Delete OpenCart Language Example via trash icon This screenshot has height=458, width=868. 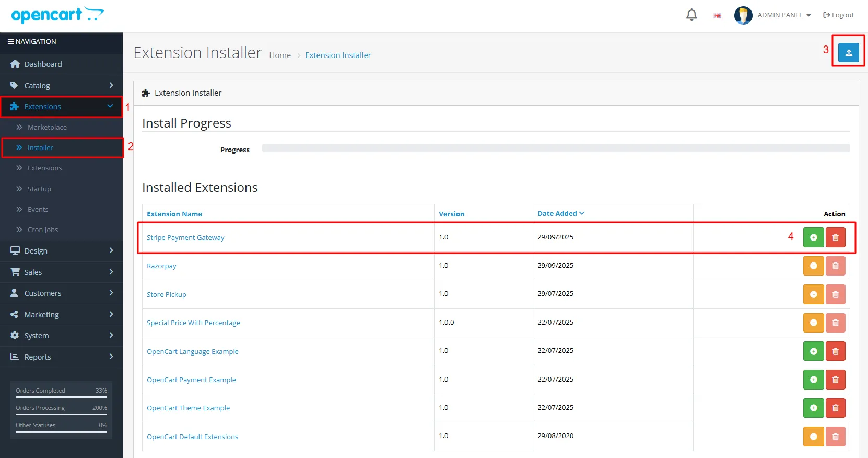(x=835, y=351)
